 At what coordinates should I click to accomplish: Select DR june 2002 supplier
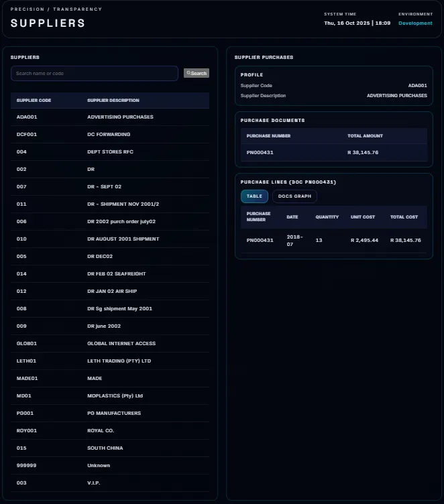(110, 326)
